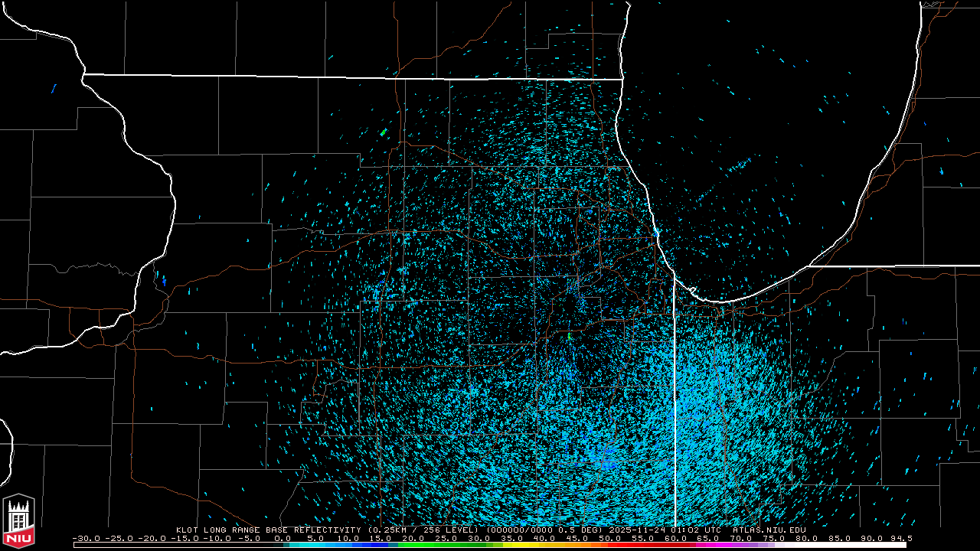Image resolution: width=980 pixels, height=551 pixels.
Task: Click the horizontal white Illinois-Wisconsin state border
Action: pos(352,77)
